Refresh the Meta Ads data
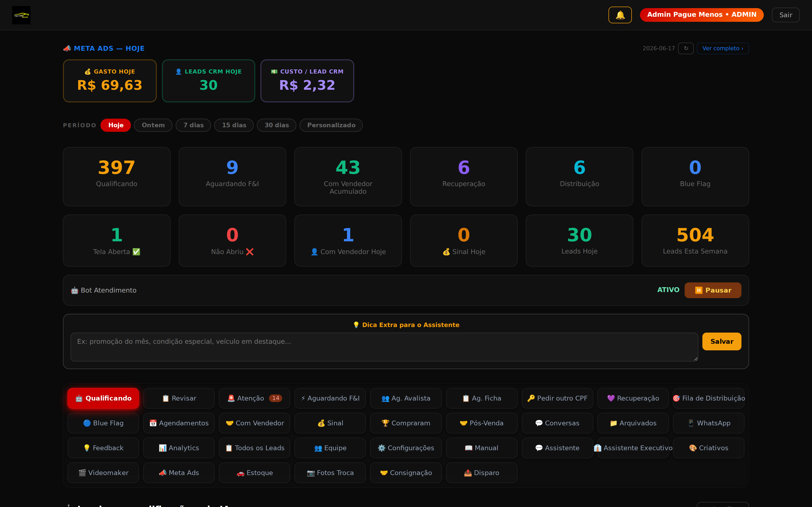Viewport: 812px width, 507px height. point(685,48)
